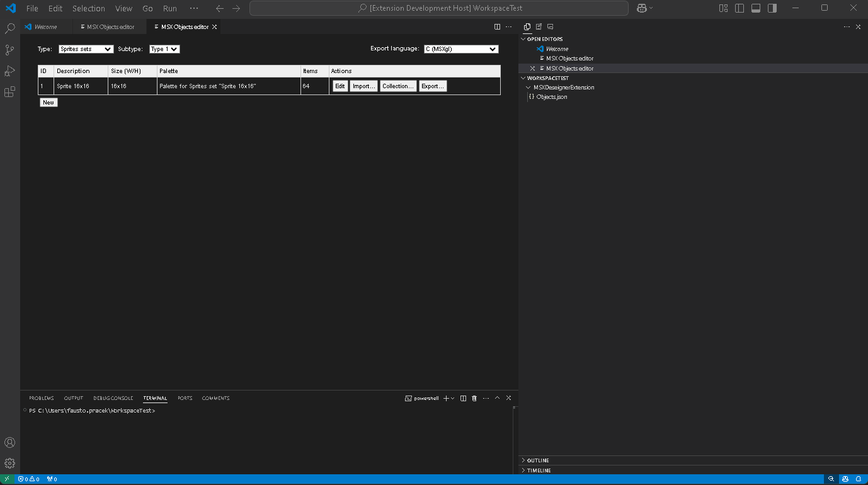Screen dimensions: 868x485
Task: Open the Manage gear icon
Action: click(10, 464)
